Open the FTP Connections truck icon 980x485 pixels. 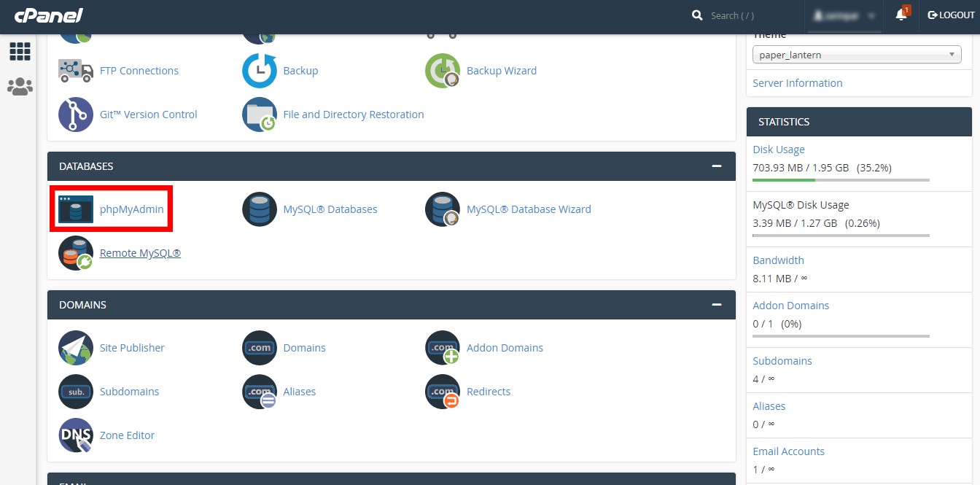[x=76, y=71]
